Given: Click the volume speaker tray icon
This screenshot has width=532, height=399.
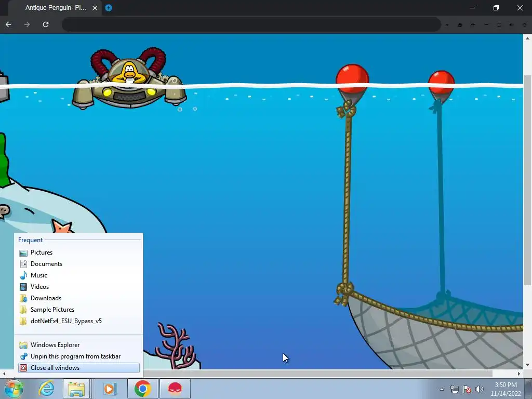Looking at the screenshot, I should pos(480,389).
